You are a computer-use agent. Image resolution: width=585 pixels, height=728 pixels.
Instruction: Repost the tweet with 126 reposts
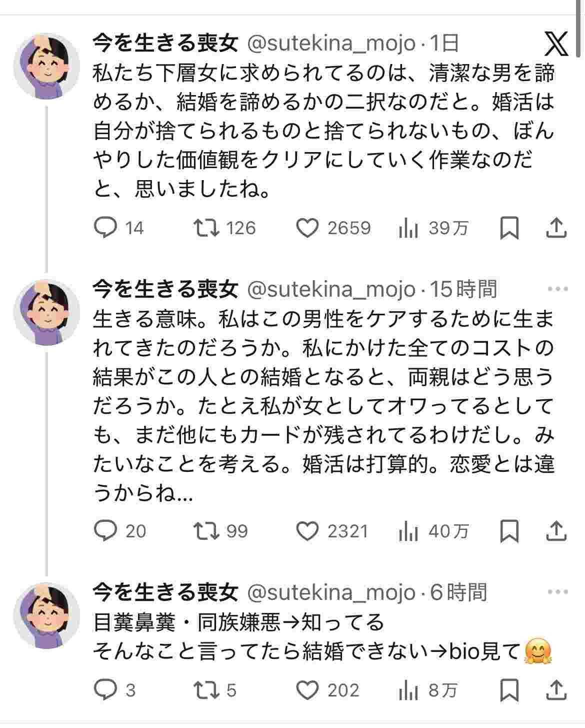(206, 228)
